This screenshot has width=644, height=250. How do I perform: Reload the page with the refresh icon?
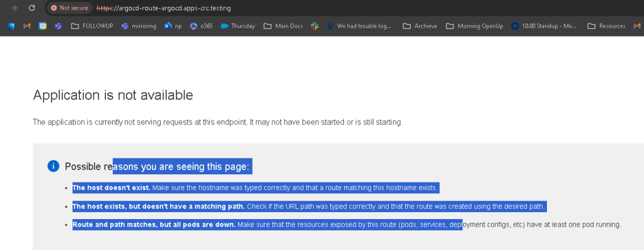click(x=32, y=8)
